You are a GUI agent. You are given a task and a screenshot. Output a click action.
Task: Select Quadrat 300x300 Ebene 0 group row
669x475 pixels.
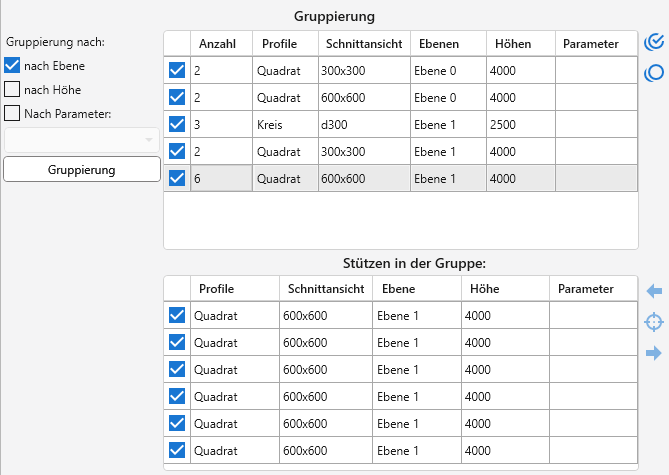pyautogui.click(x=400, y=70)
